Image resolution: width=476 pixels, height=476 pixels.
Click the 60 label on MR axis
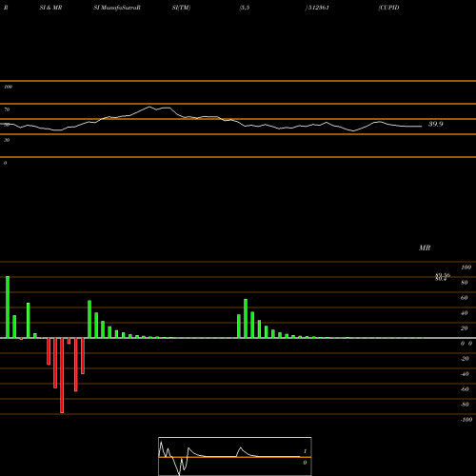[x=464, y=298]
